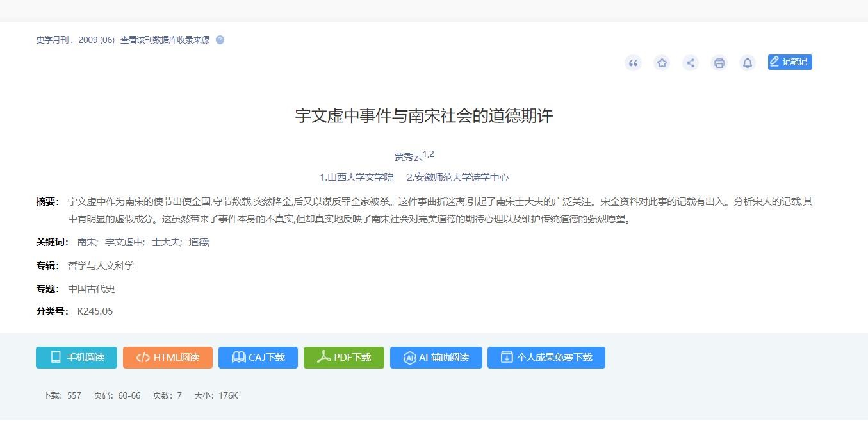
Task: Click the help question mark icon
Action: point(220,40)
